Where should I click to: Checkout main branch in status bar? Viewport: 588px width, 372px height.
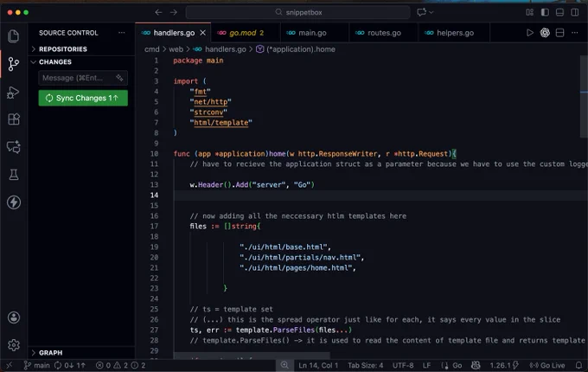click(36, 365)
